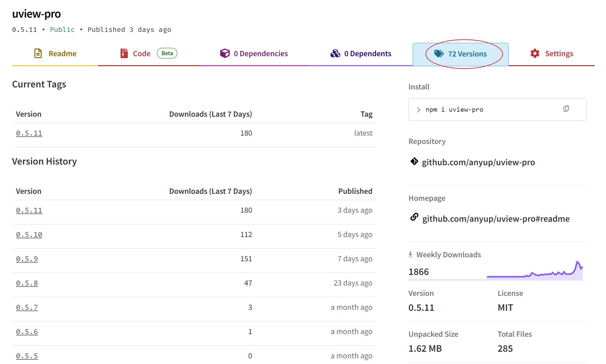Open the Readme tab
606x364 pixels.
(x=55, y=54)
